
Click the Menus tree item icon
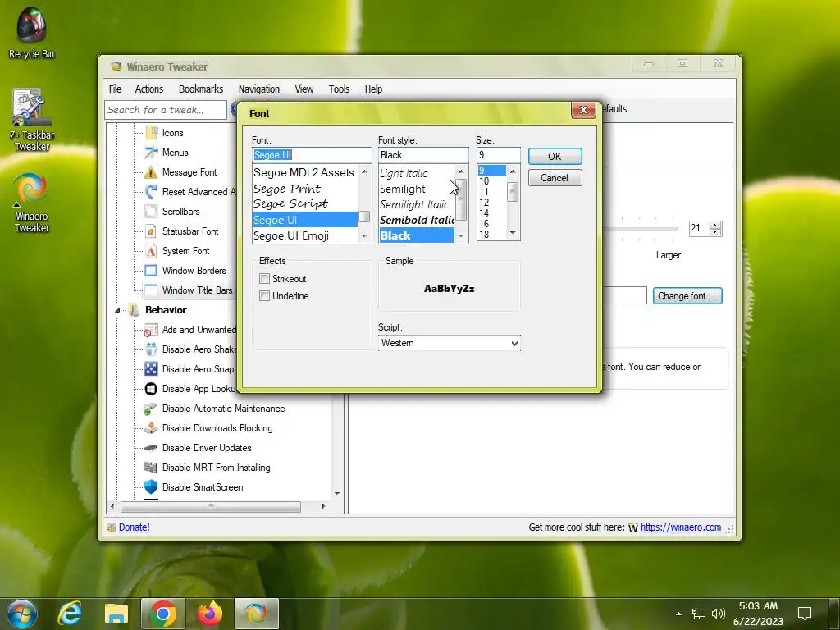(x=152, y=152)
